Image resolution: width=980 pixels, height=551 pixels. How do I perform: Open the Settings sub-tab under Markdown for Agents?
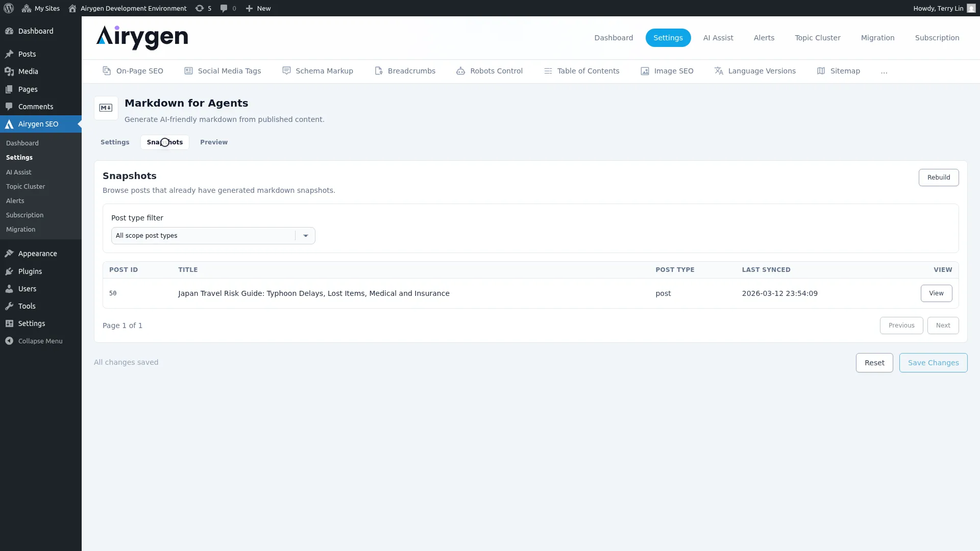115,142
